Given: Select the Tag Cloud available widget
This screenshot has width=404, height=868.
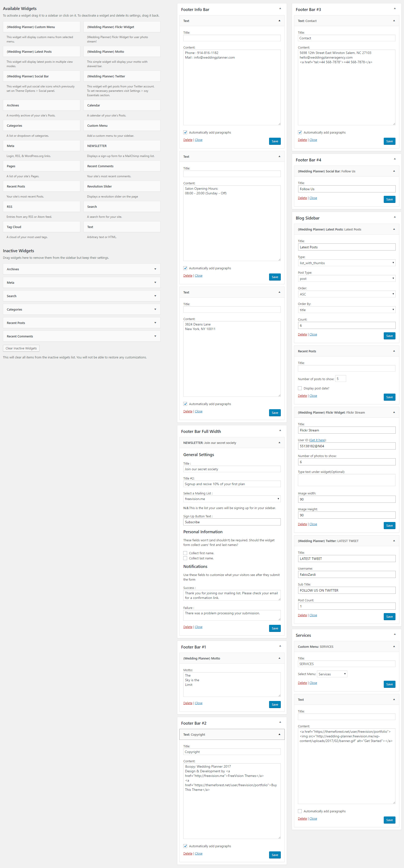Looking at the screenshot, I should click(x=41, y=227).
